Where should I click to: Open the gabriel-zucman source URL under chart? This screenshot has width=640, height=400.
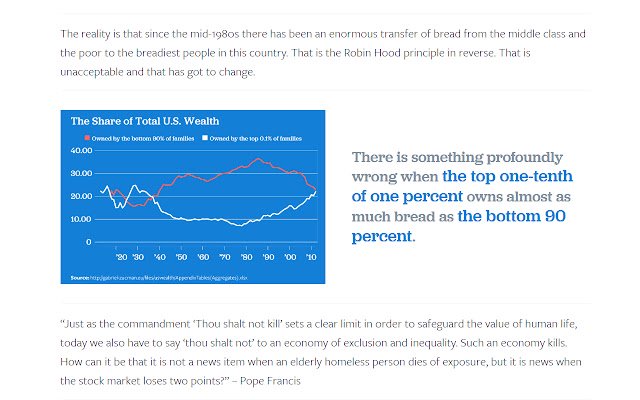point(168,278)
